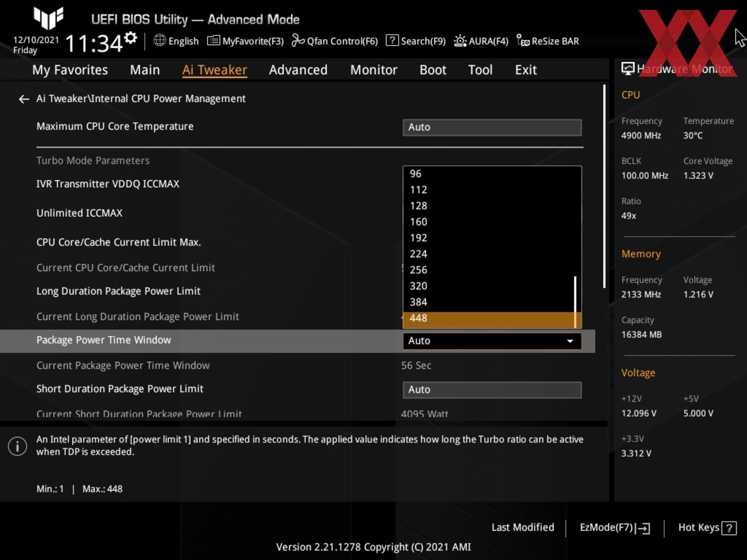
Task: Click the globe language icon
Action: pos(159,40)
